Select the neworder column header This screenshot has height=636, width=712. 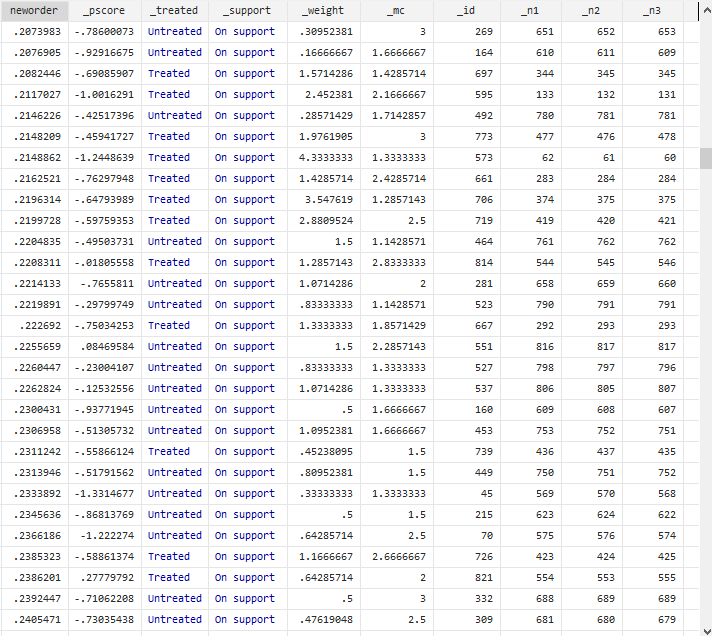coord(35,10)
